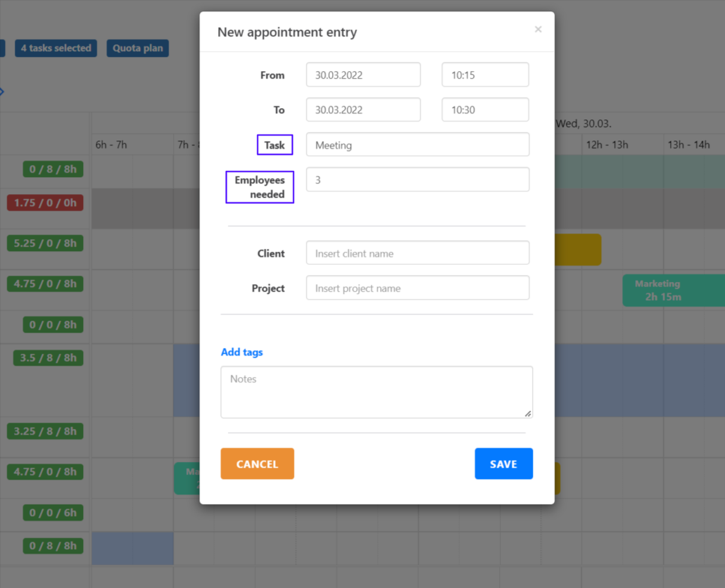Click the To date field
The image size is (725, 588).
363,110
